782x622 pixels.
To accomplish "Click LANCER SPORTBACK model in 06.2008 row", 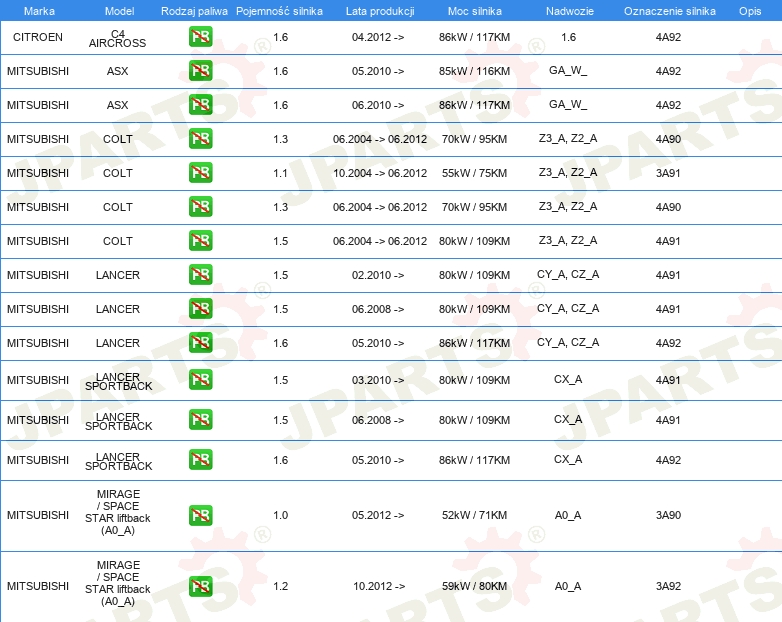I will (x=118, y=421).
